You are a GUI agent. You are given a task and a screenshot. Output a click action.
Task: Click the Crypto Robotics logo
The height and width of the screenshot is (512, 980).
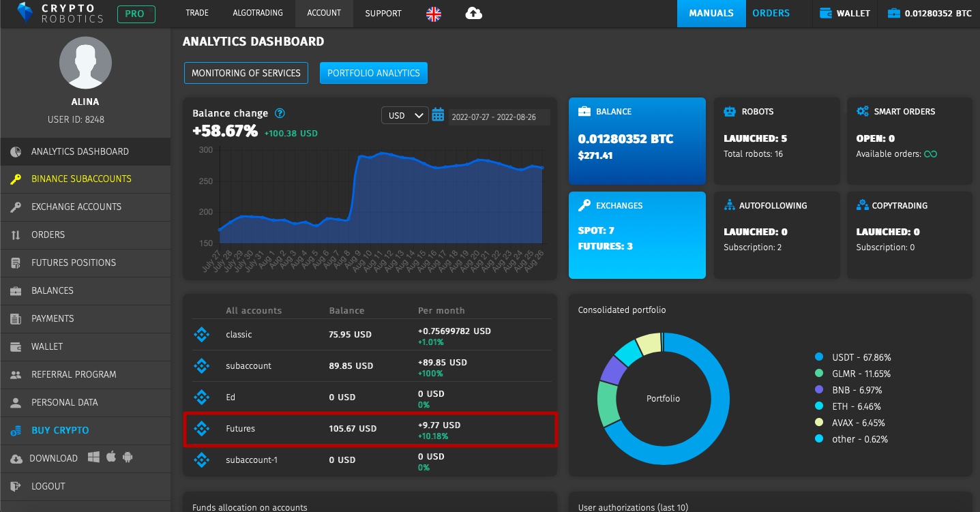tap(61, 13)
